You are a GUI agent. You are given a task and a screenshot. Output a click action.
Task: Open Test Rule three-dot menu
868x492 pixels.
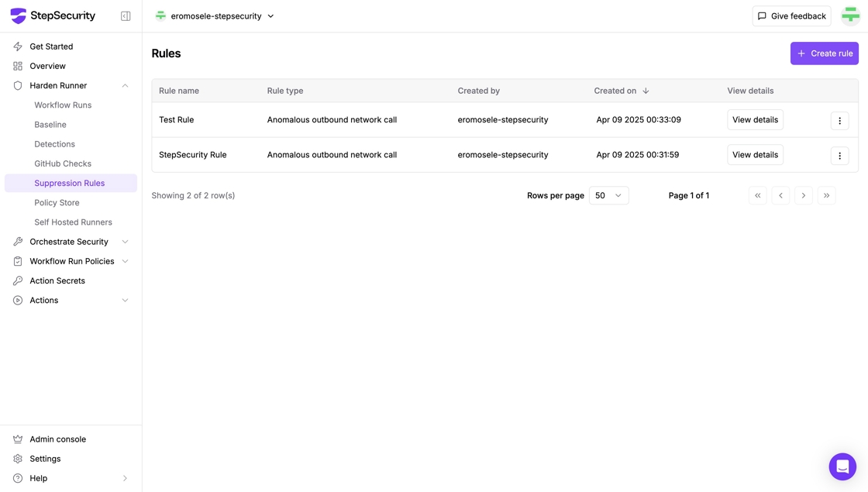(839, 121)
